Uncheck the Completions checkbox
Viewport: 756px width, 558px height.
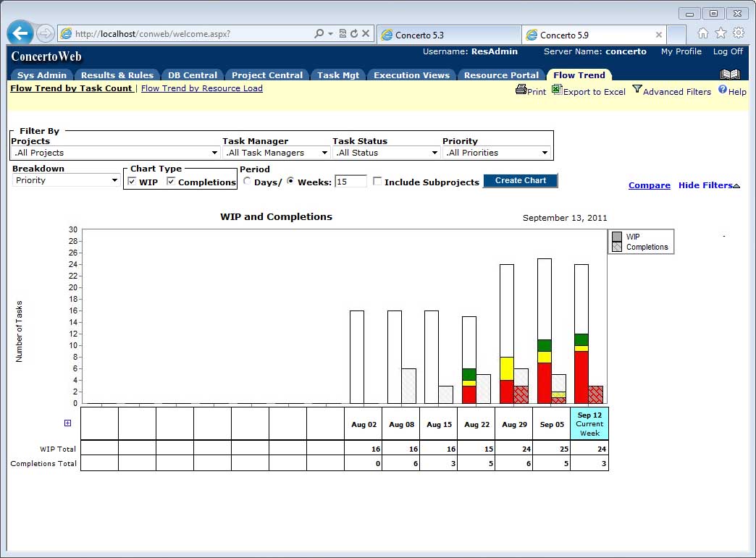(171, 182)
